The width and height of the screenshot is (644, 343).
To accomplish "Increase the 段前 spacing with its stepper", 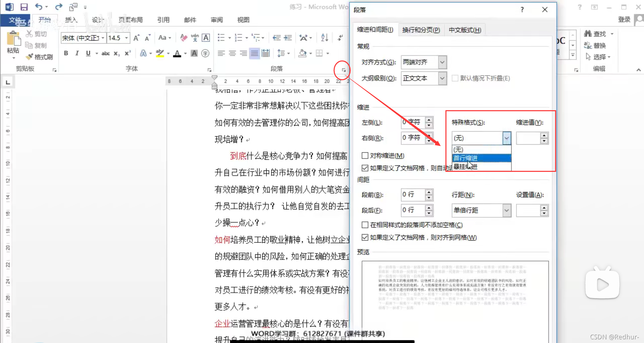I will (x=429, y=192).
